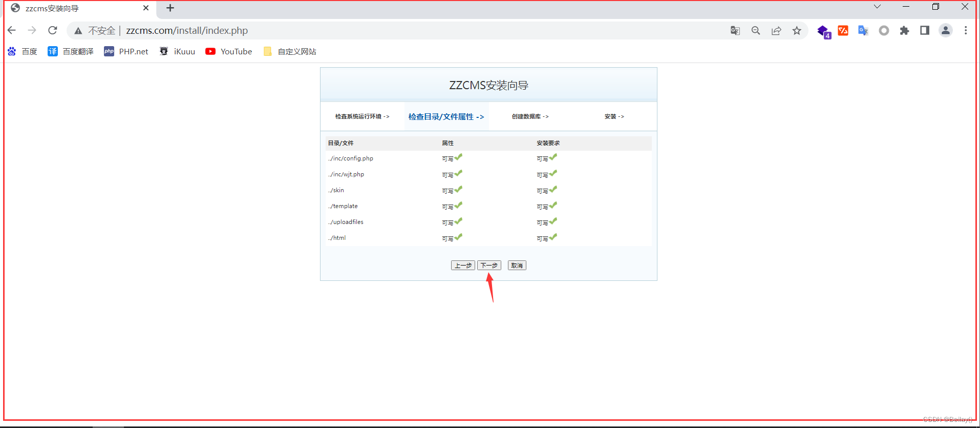Select the 检查系统运行环境 step
980x428 pixels.
(362, 116)
